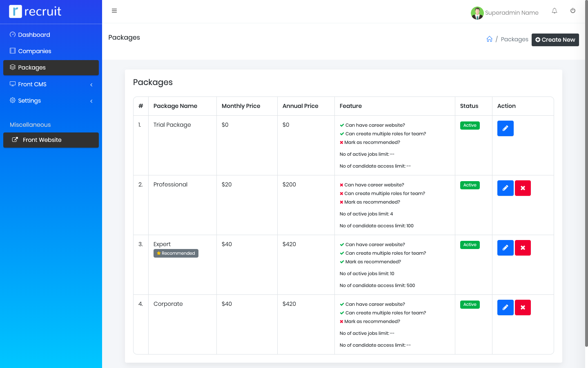
Task: Open the notifications bell
Action: 555,11
